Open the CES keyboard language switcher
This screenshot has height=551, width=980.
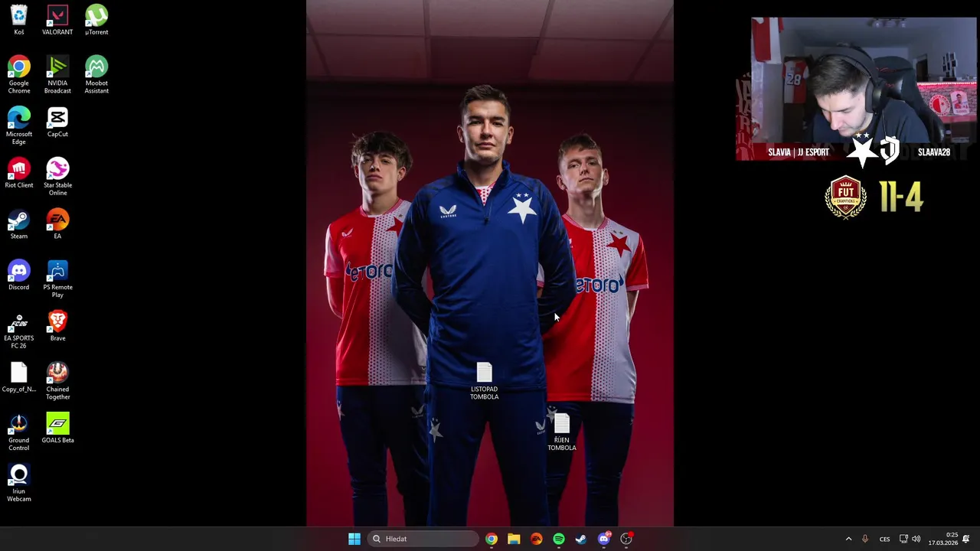click(x=884, y=539)
